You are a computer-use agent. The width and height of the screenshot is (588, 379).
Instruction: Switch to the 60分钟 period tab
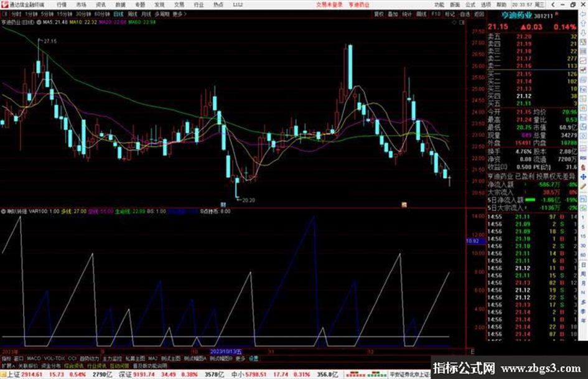[x=102, y=14]
